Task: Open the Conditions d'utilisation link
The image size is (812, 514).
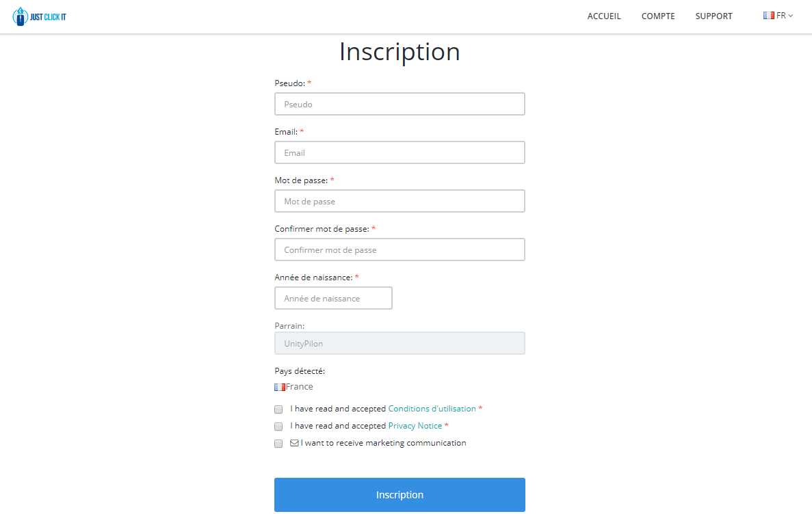Action: click(432, 409)
